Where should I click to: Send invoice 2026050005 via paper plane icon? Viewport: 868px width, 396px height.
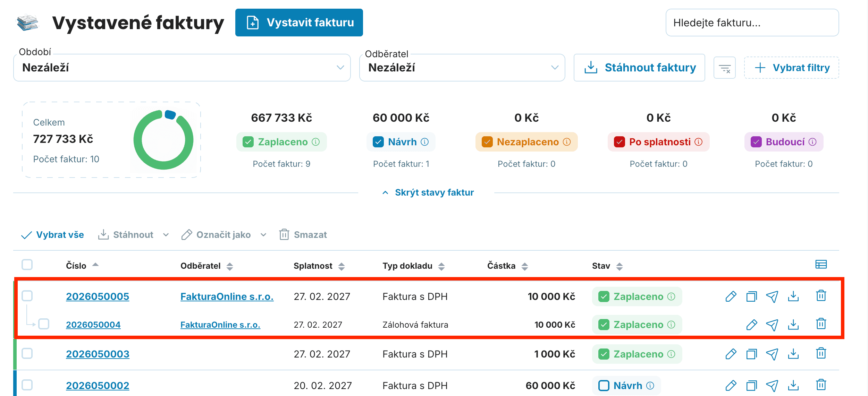click(x=772, y=296)
